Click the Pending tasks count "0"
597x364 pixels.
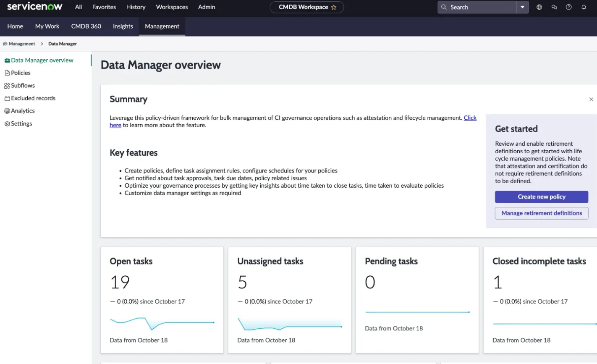pos(370,282)
